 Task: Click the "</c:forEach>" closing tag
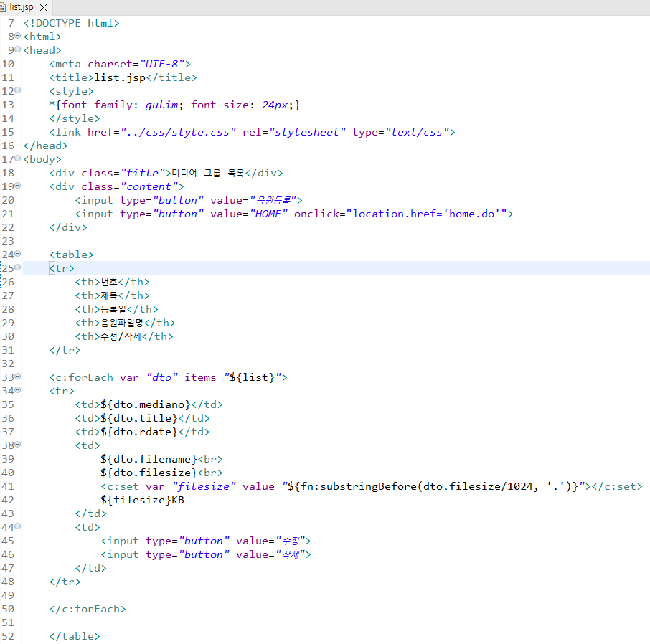tap(88, 609)
